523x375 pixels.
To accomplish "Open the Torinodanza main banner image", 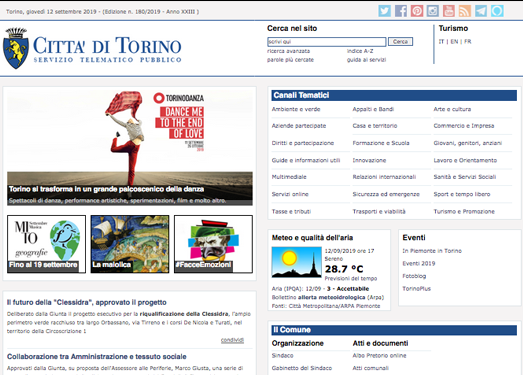I will click(130, 148).
